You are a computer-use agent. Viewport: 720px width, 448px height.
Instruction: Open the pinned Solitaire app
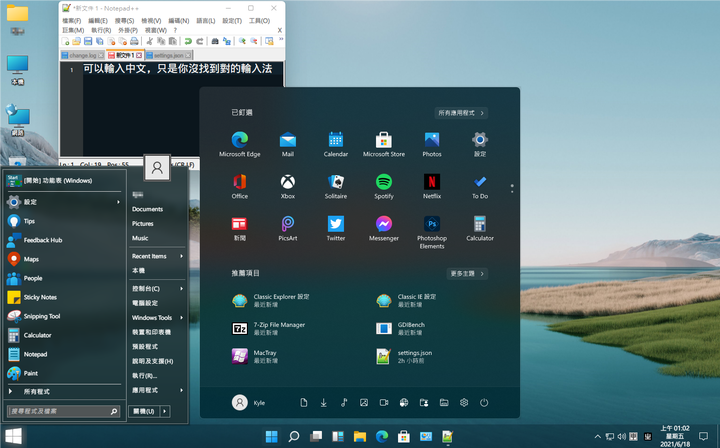[336, 186]
